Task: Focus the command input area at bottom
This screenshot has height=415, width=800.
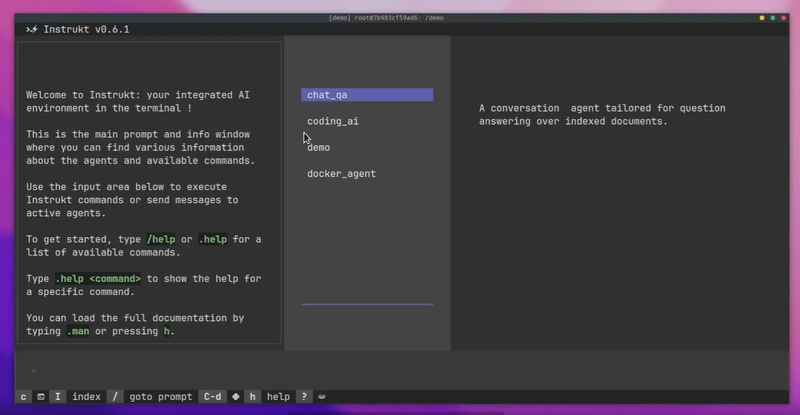Action: click(x=400, y=370)
